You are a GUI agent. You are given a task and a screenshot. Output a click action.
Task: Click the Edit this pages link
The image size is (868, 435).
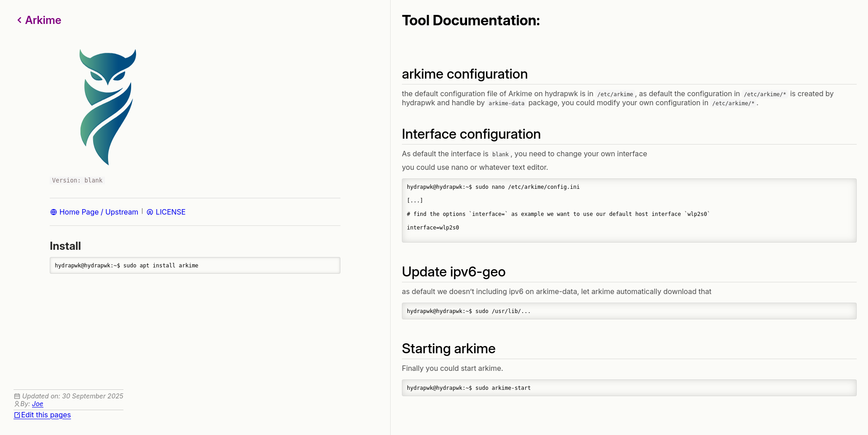(46, 415)
